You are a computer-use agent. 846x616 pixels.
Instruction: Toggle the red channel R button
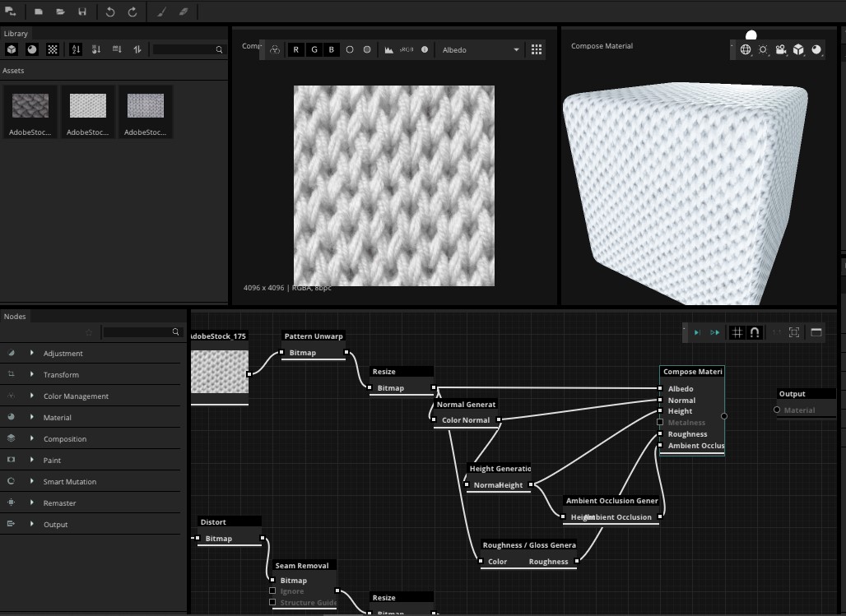[296, 49]
